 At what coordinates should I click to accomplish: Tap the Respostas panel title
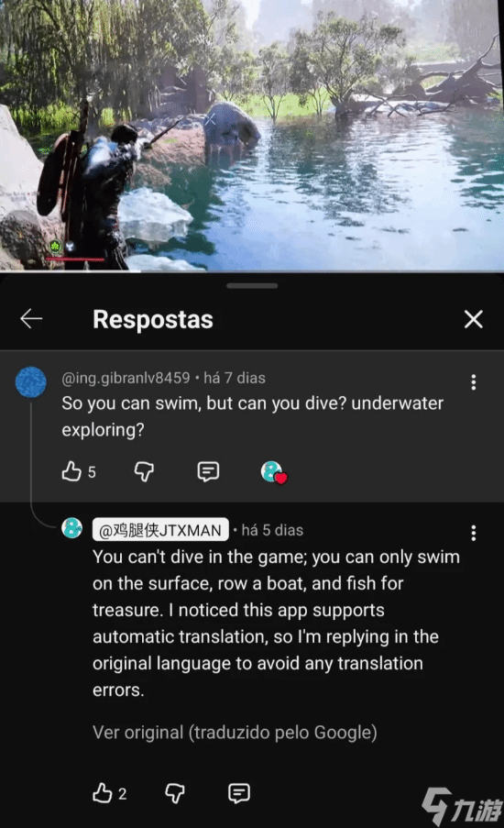(x=153, y=319)
